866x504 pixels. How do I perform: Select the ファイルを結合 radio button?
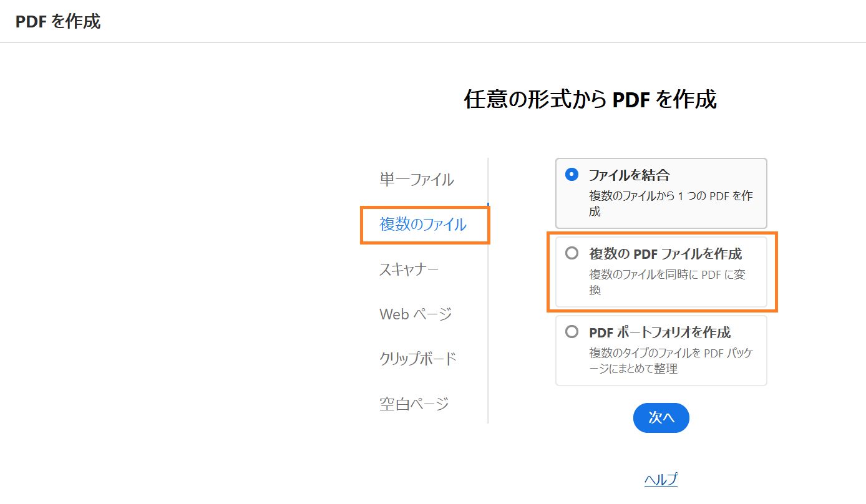click(x=572, y=175)
